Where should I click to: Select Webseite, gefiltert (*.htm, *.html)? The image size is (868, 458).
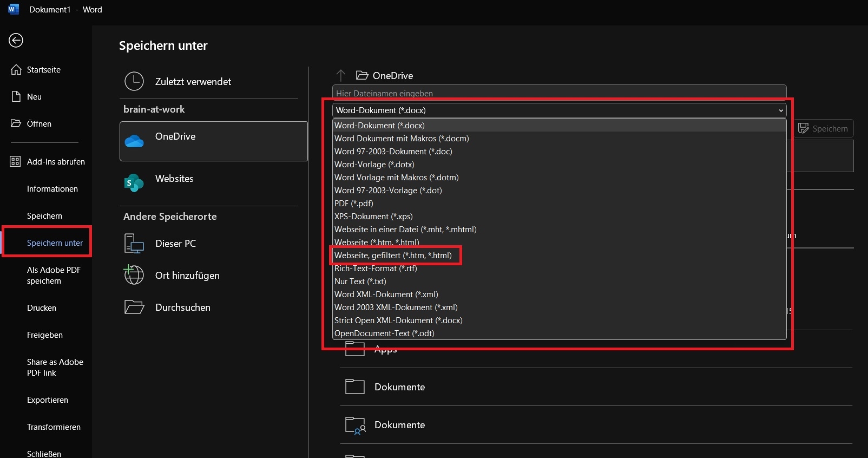559,255
